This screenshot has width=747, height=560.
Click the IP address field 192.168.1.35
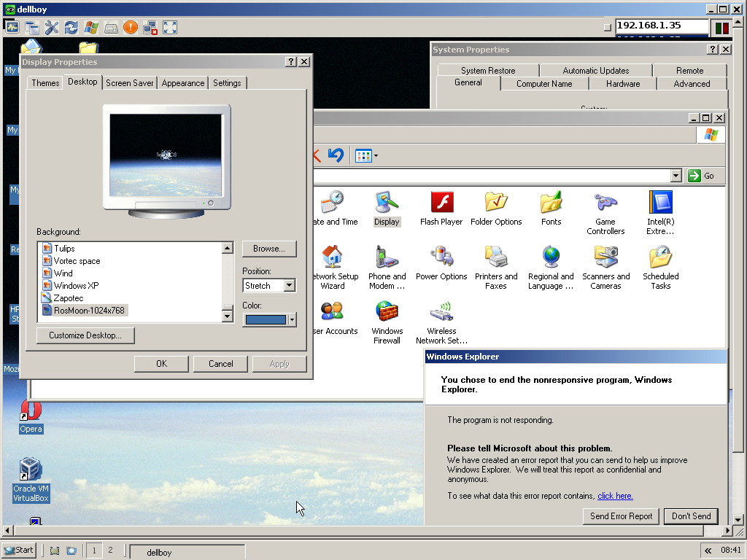pos(662,26)
